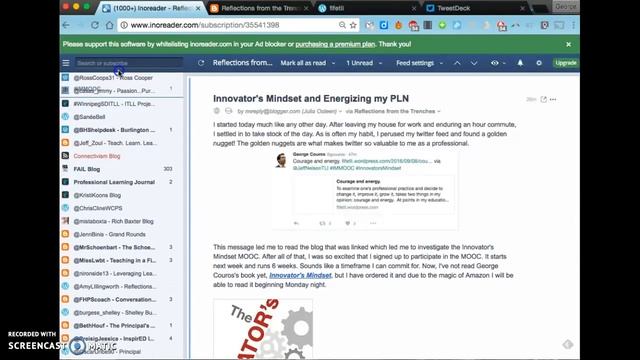This screenshot has height=360, width=640.
Task: View site information icon in address bar
Action: 124,25
